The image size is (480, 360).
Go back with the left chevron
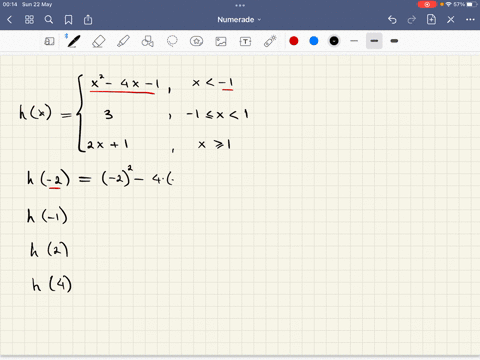pos(10,20)
